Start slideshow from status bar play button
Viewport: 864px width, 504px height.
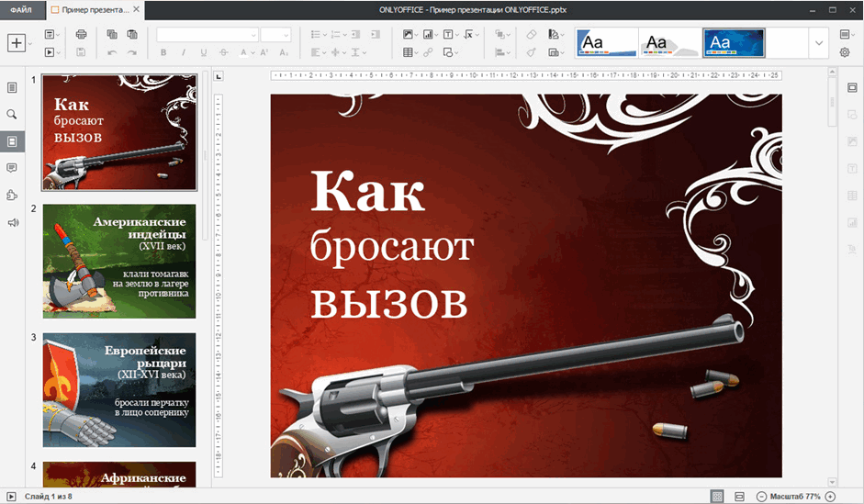pos(11,497)
